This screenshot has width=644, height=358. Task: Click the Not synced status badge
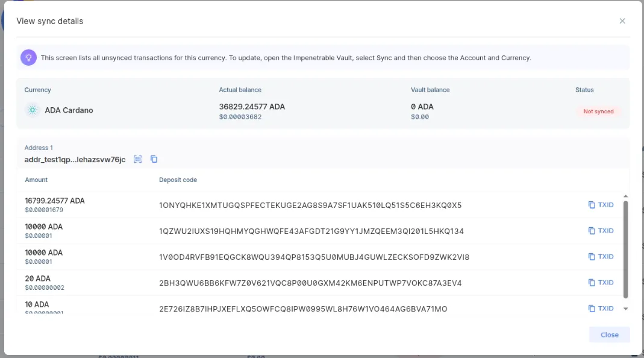point(598,111)
